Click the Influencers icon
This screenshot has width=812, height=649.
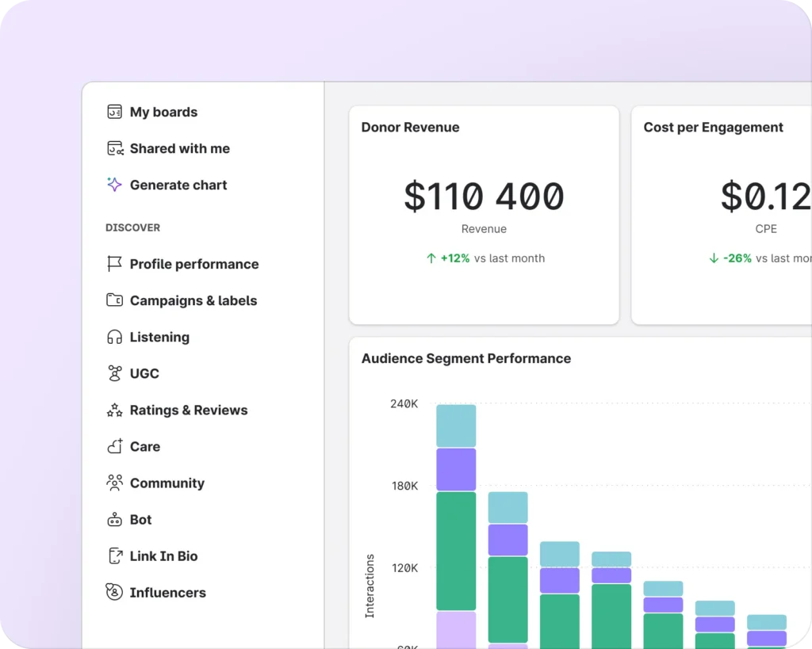click(x=114, y=593)
